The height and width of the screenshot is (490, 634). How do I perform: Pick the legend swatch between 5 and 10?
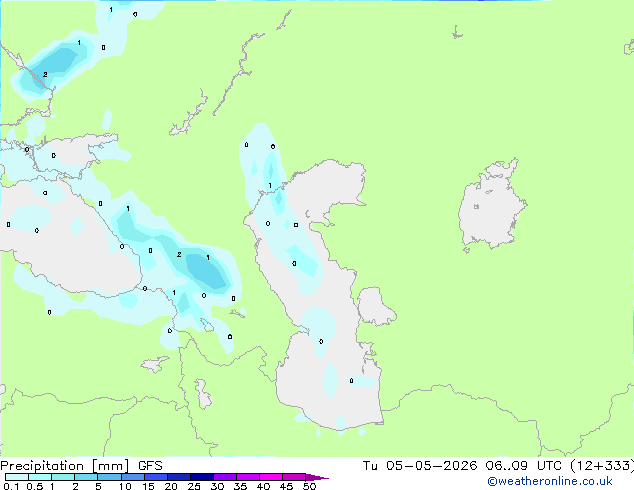click(109, 477)
